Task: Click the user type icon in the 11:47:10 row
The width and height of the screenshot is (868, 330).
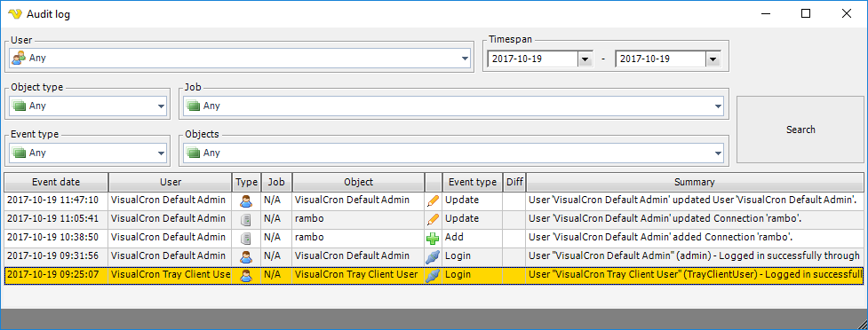Action: tap(246, 201)
